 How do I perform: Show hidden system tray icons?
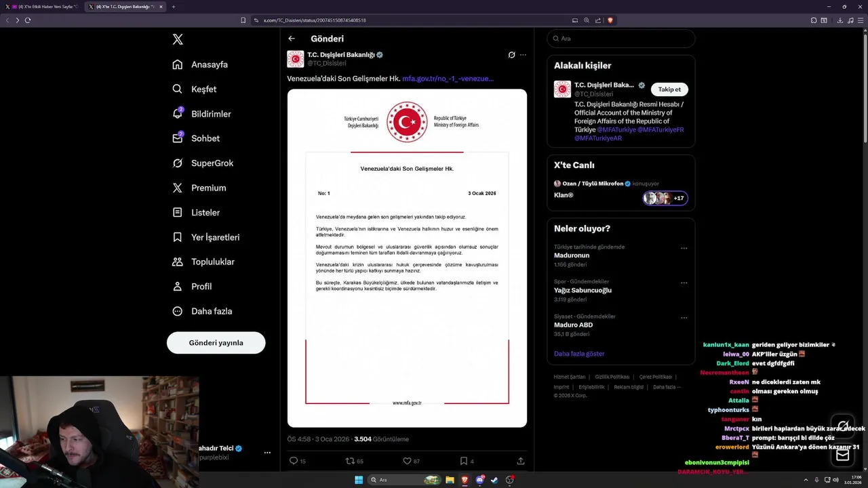click(806, 480)
